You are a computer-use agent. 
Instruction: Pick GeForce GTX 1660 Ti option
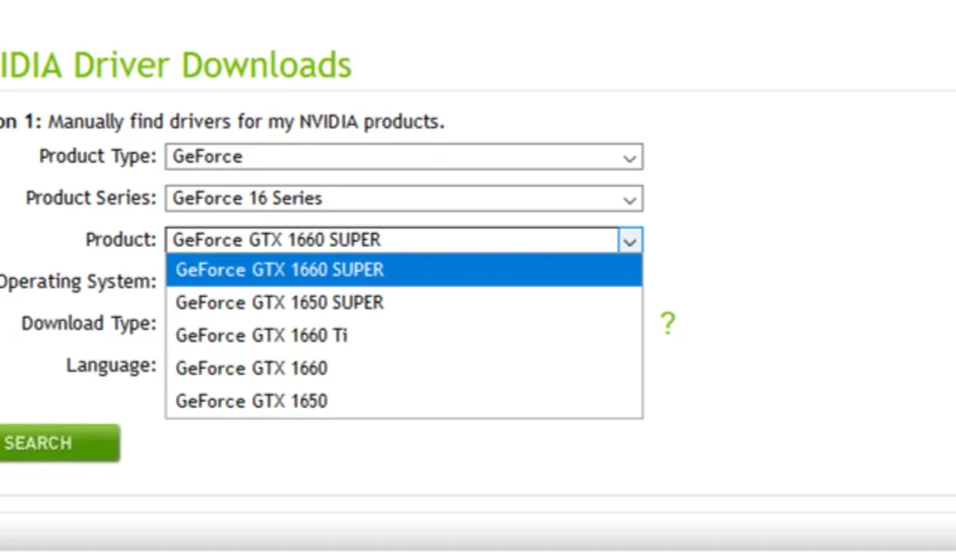click(404, 336)
